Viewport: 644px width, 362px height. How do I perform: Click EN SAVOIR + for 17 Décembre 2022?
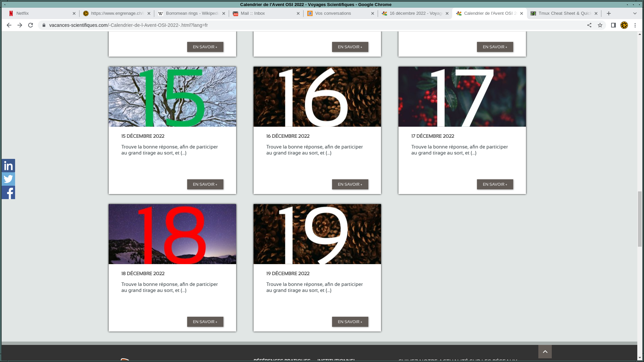[494, 184]
